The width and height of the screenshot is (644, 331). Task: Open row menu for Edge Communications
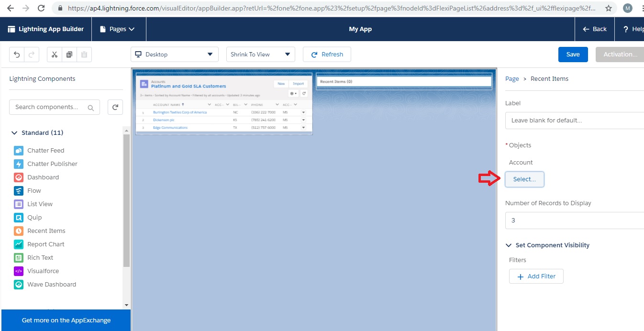pos(303,128)
